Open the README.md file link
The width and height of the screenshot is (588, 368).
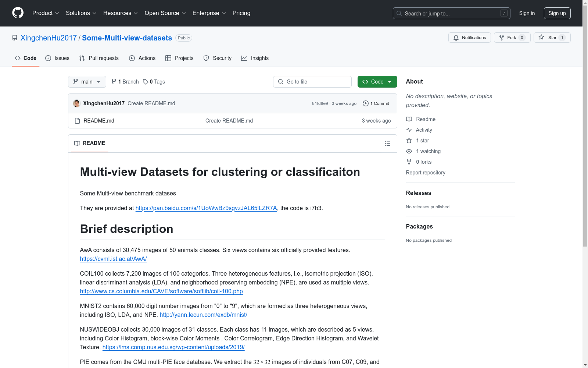tap(99, 121)
